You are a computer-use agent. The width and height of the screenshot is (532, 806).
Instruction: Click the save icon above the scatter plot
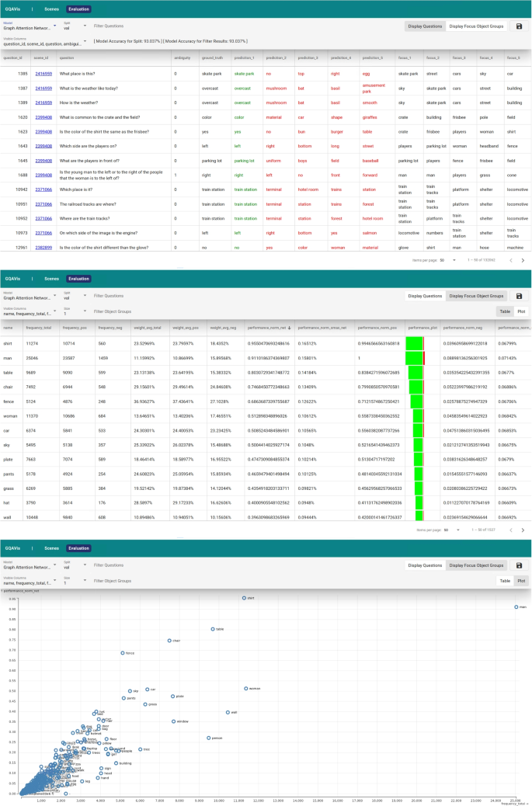tap(519, 566)
